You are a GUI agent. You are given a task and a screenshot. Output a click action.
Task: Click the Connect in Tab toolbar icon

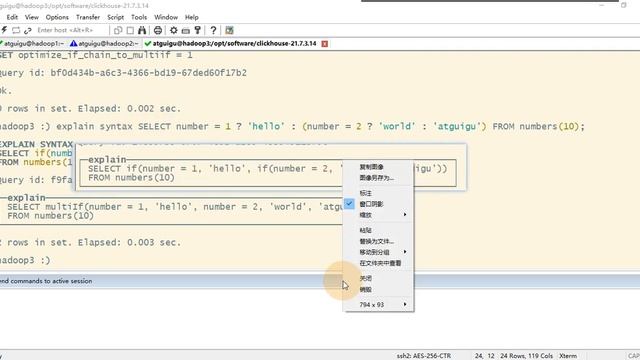pos(16,30)
